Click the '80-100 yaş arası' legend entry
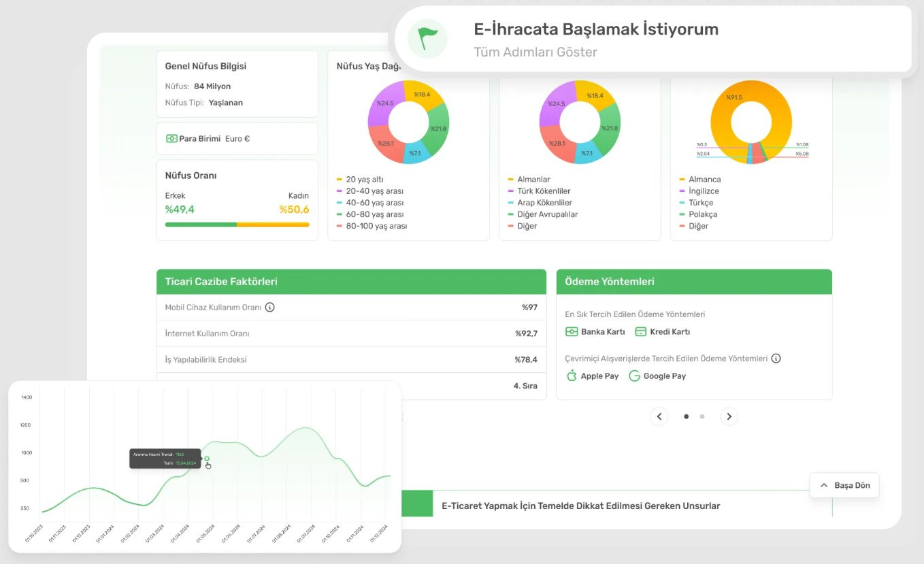Image resolution: width=924 pixels, height=564 pixels. coord(372,226)
